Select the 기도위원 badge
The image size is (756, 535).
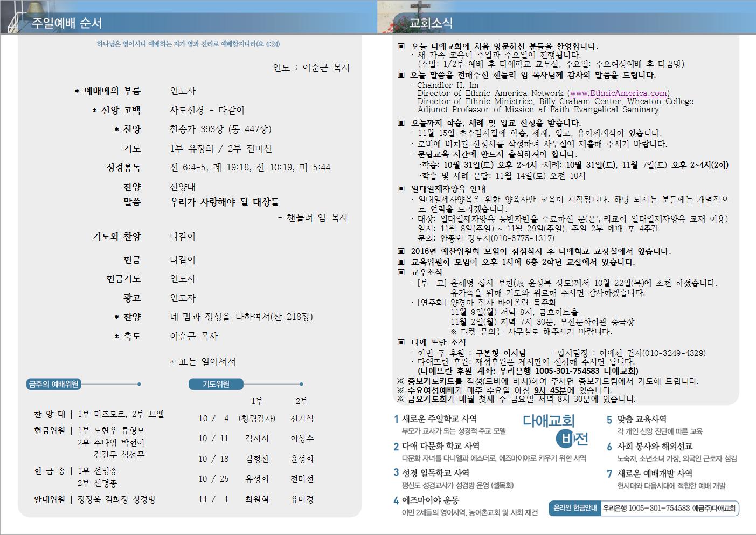tap(216, 384)
